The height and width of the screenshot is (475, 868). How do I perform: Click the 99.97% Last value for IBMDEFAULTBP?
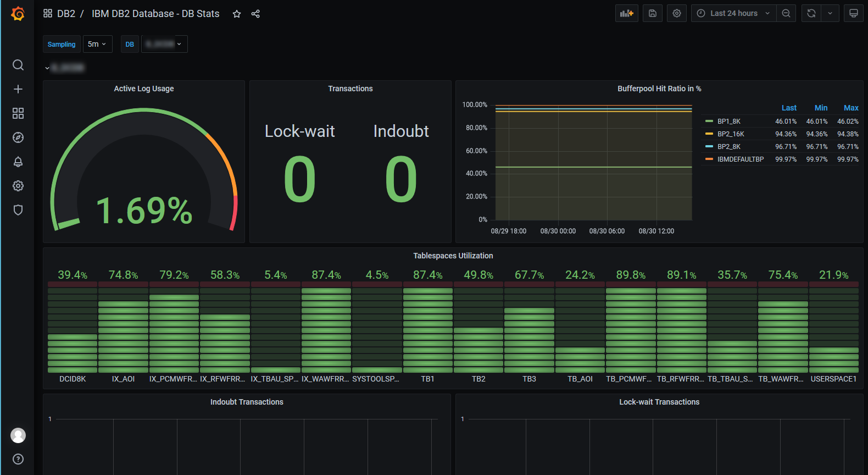coord(786,159)
